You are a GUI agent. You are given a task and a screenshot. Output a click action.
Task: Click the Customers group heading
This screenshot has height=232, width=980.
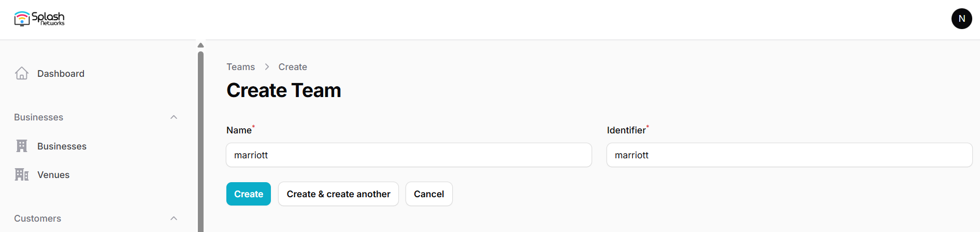coord(38,219)
